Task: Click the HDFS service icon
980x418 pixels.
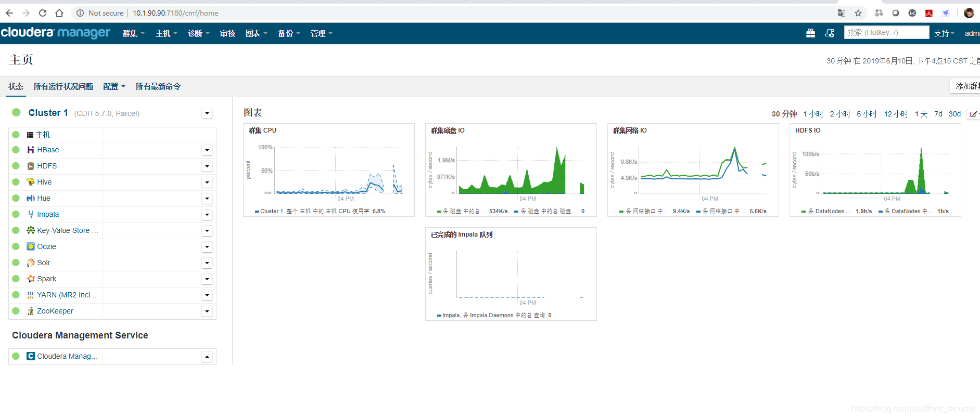Action: tap(31, 166)
